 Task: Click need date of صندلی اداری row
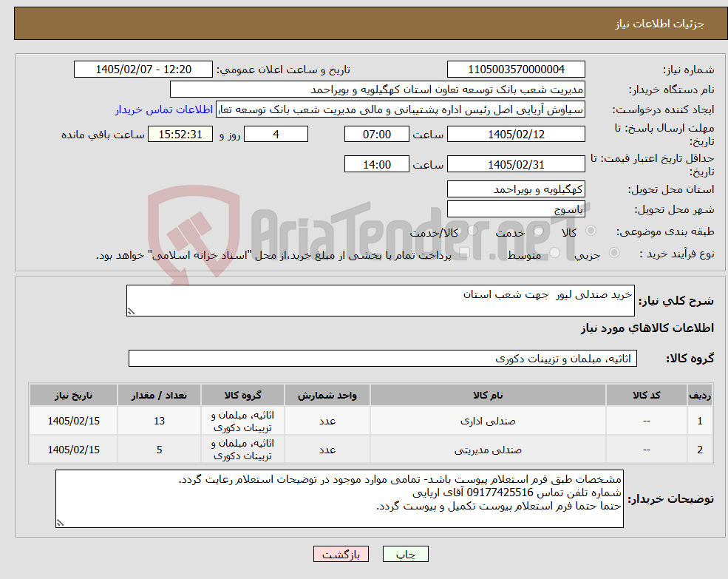[x=73, y=421]
